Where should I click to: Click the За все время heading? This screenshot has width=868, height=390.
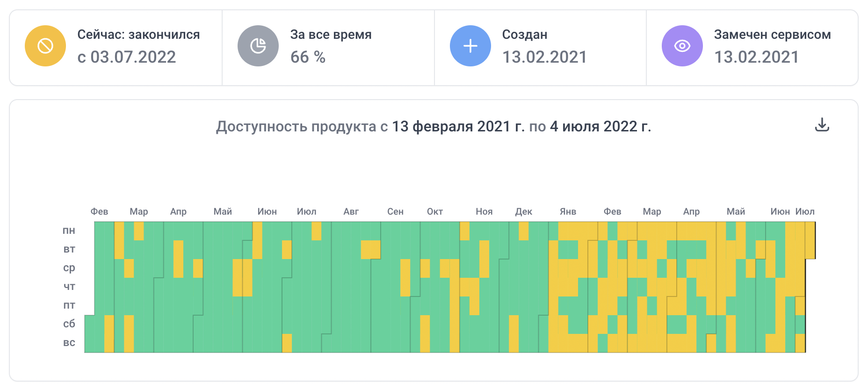[331, 35]
